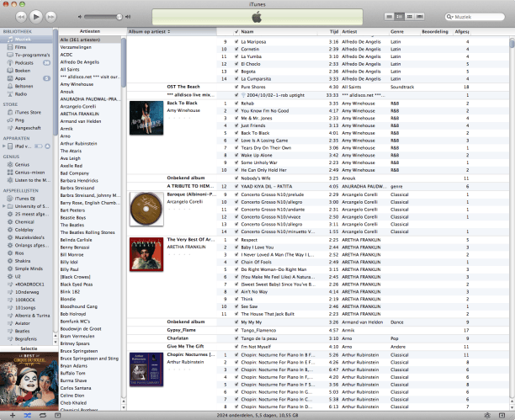Open Films in the library sidebar
Screen dimensions: 515x420
pyautogui.click(x=20, y=47)
